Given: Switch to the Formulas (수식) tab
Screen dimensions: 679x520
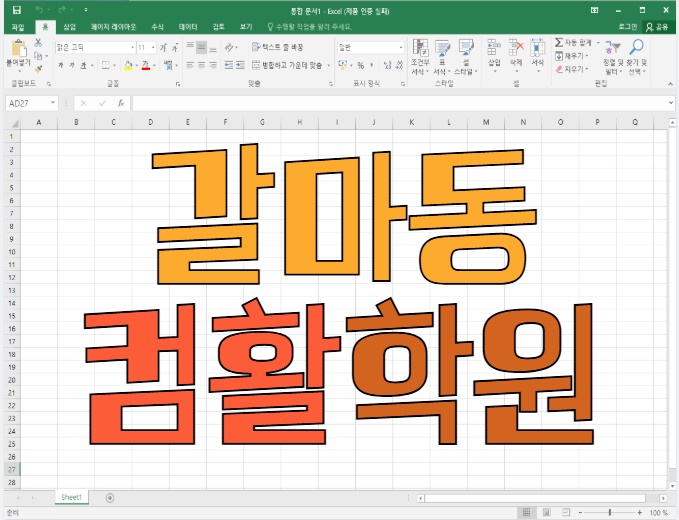Looking at the screenshot, I should click(x=157, y=27).
